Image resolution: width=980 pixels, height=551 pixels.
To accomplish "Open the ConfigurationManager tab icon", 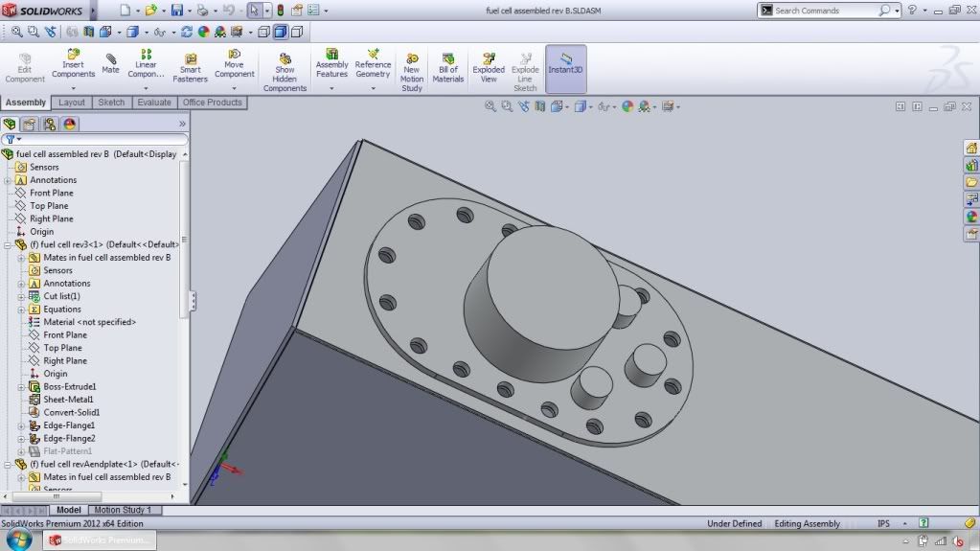I will tap(50, 124).
